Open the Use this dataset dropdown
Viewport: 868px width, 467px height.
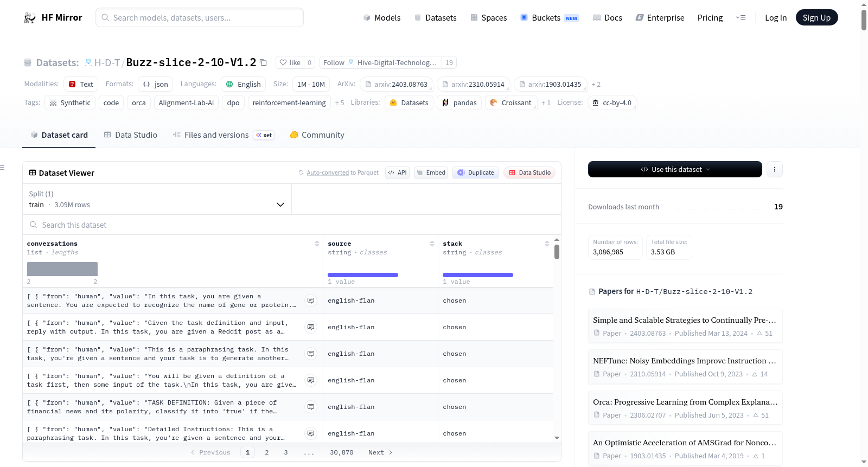675,169
